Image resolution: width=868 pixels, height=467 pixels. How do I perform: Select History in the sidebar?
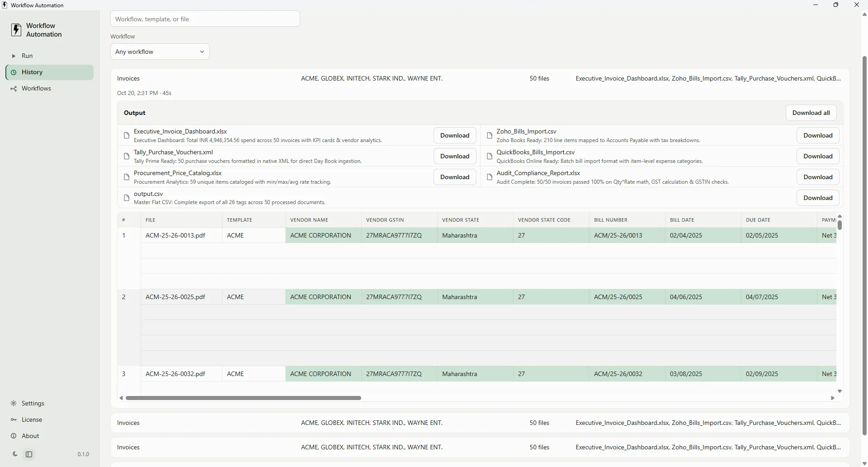(x=50, y=72)
